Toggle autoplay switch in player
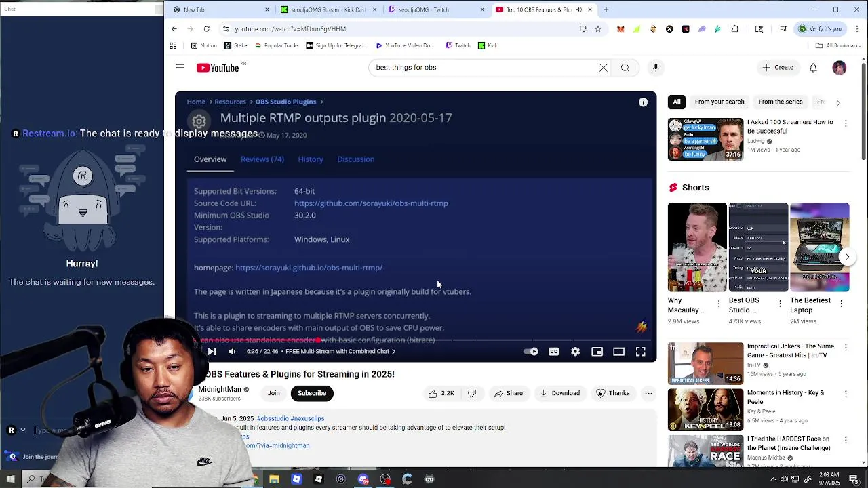Viewport: 868px width, 488px height. coord(531,352)
